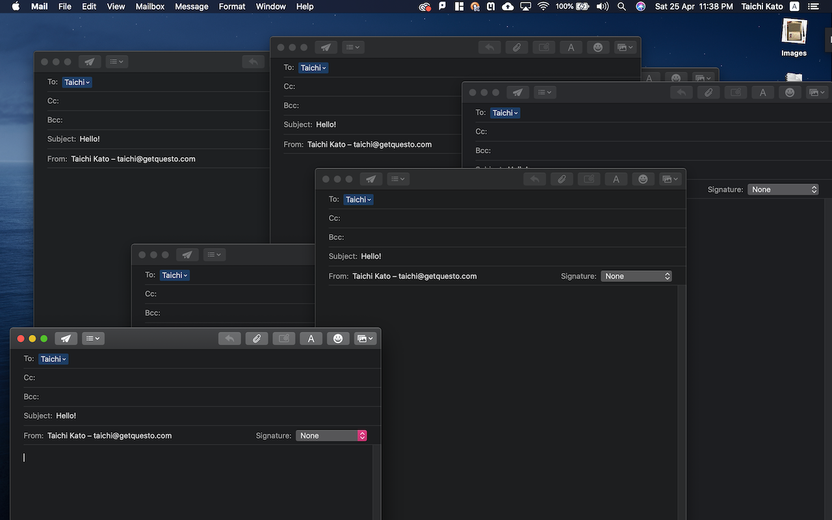
Task: Send message in the center compose window
Action: 371,179
